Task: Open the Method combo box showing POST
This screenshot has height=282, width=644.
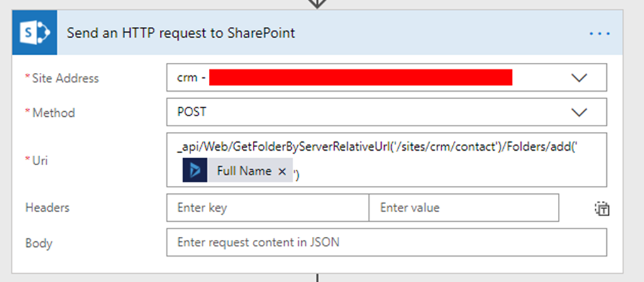Action: click(x=365, y=112)
